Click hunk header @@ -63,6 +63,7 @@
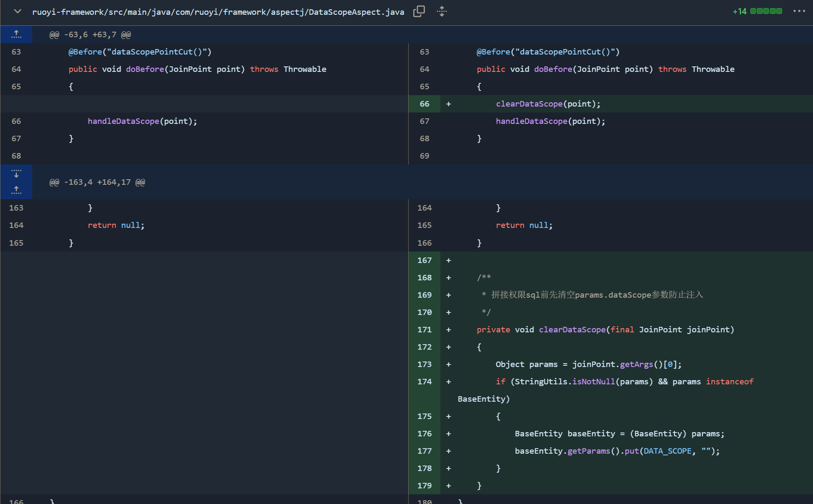813x504 pixels. [x=90, y=35]
